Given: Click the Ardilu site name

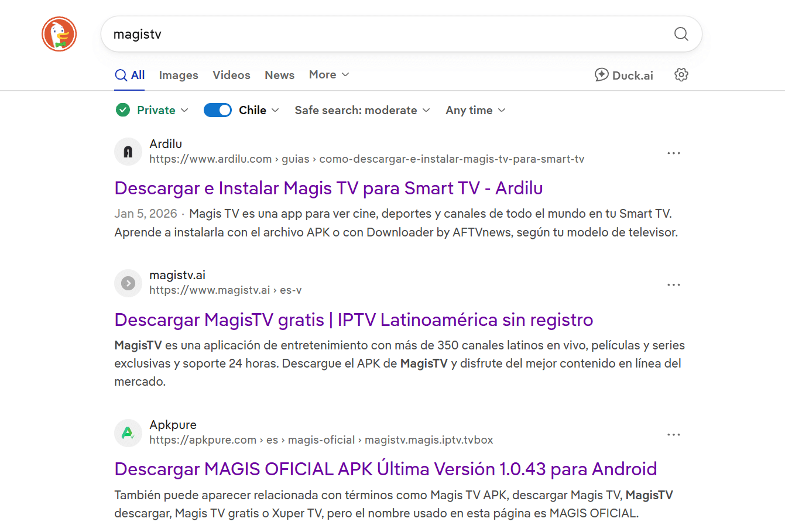Looking at the screenshot, I should (x=166, y=143).
